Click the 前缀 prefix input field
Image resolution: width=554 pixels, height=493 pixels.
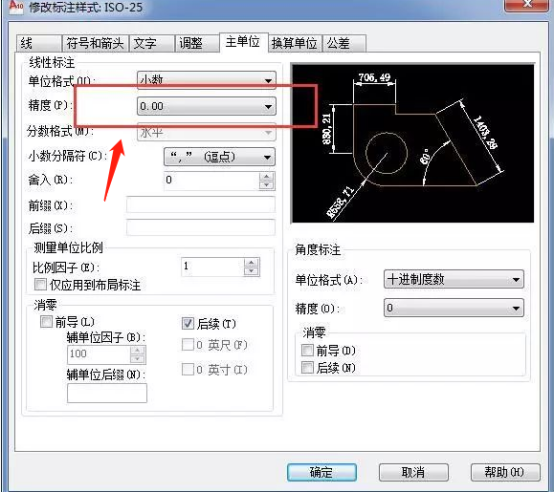pyautogui.click(x=200, y=205)
